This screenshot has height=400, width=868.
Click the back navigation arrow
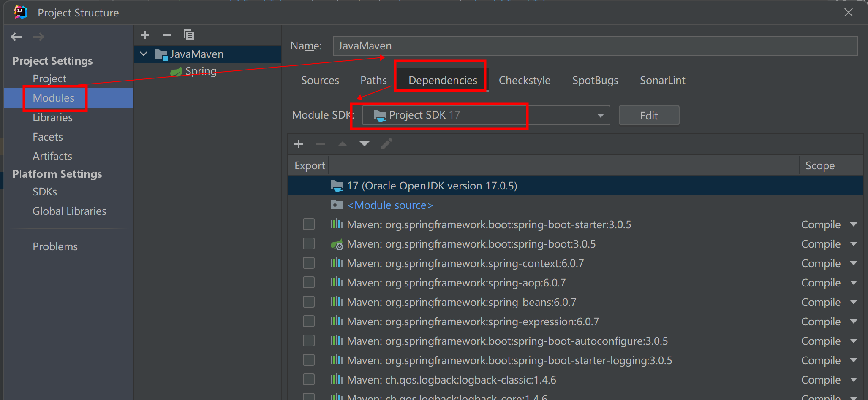tap(16, 37)
